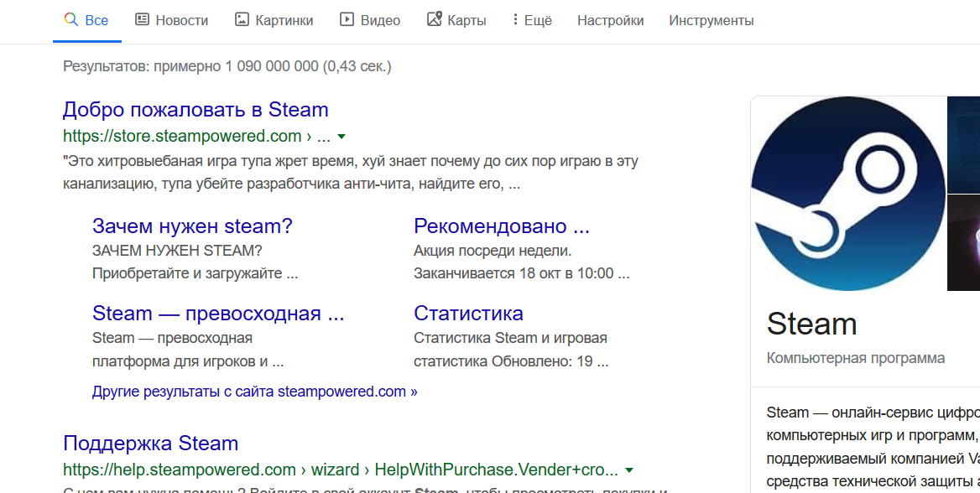980x493 pixels.
Task: Switch to the Карты tab
Action: coord(456,20)
